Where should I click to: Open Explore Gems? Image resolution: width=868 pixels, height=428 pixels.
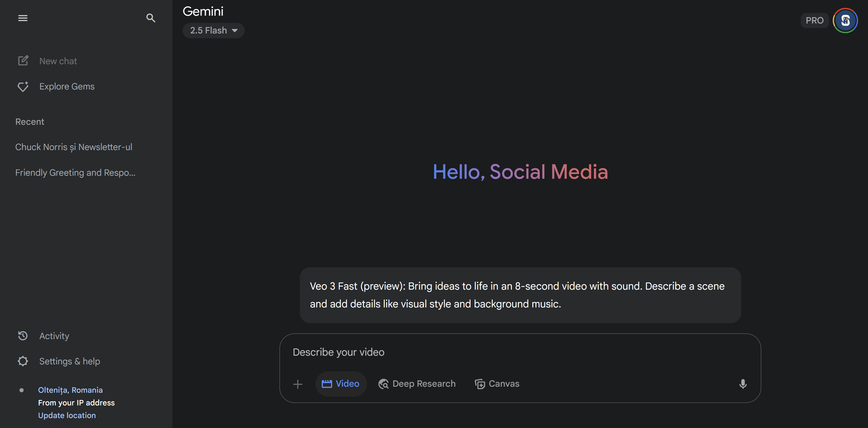click(56, 87)
